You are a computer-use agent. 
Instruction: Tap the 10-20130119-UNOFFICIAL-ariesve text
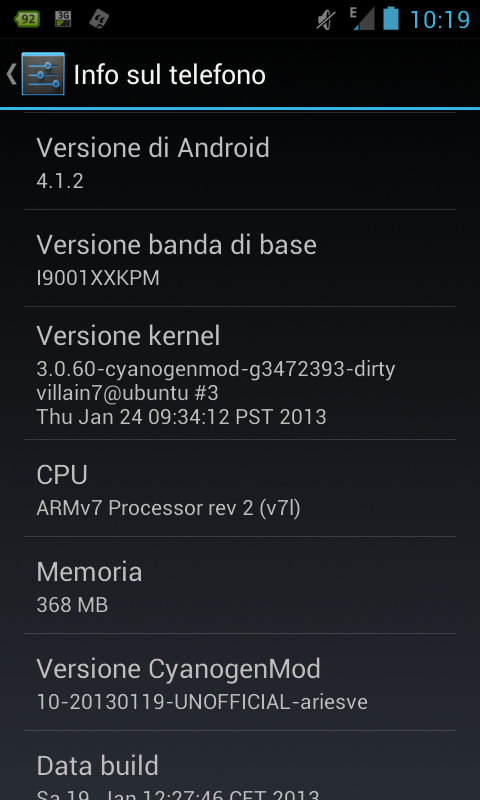pos(202,702)
